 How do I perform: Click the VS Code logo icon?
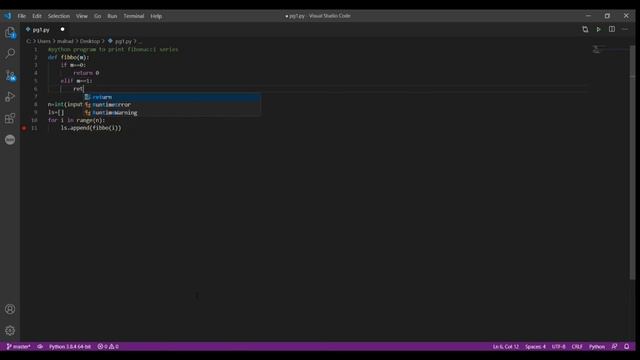tap(8, 16)
